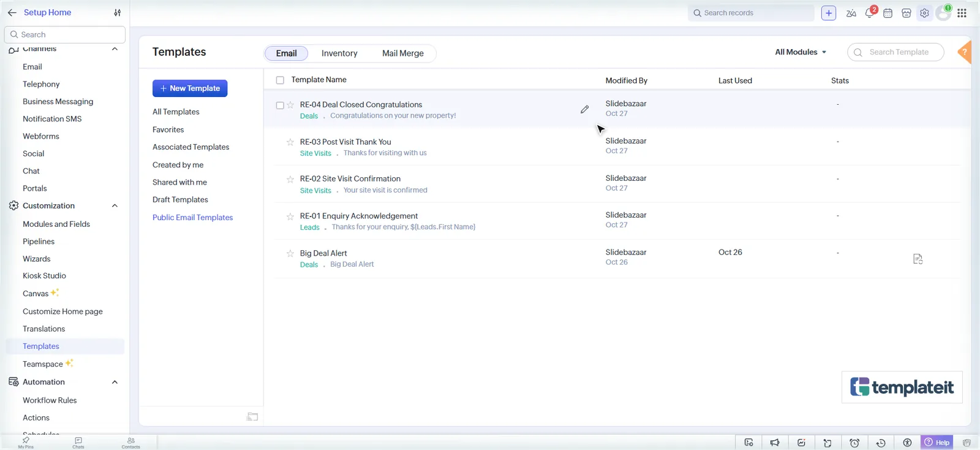Click the orange help tip question icon
The height and width of the screenshot is (450, 980).
pyautogui.click(x=965, y=52)
